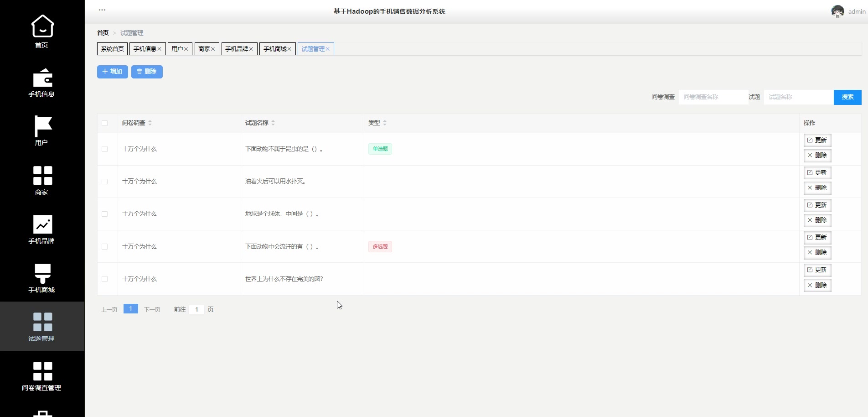
Task: Click the blue 删除 batch delete button
Action: click(x=147, y=72)
